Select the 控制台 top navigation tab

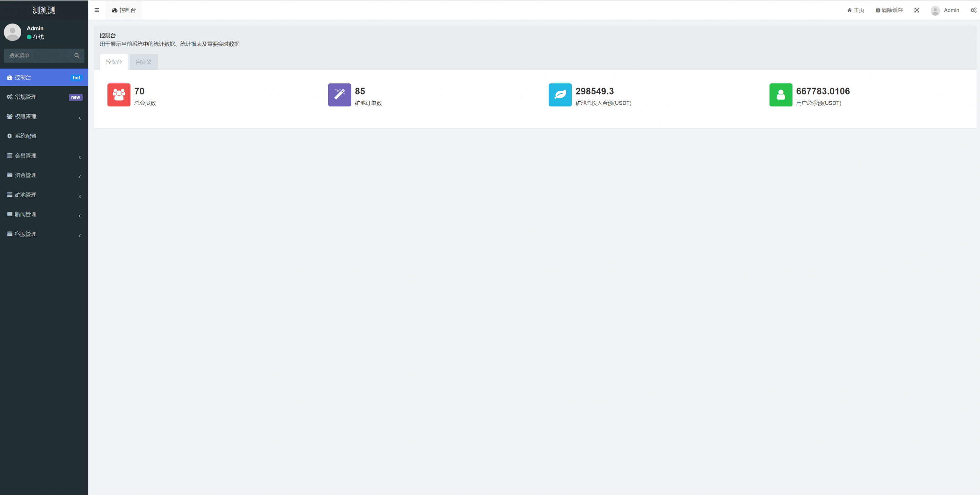click(123, 10)
